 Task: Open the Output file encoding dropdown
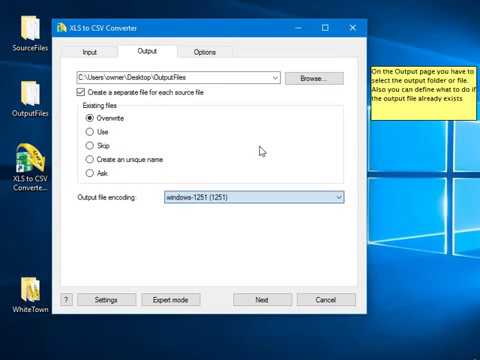pyautogui.click(x=254, y=197)
